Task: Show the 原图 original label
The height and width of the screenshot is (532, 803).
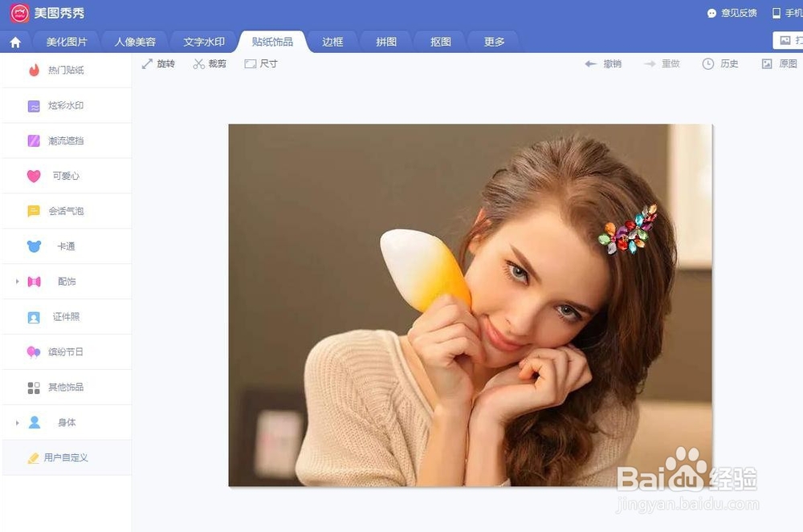Action: click(x=789, y=64)
